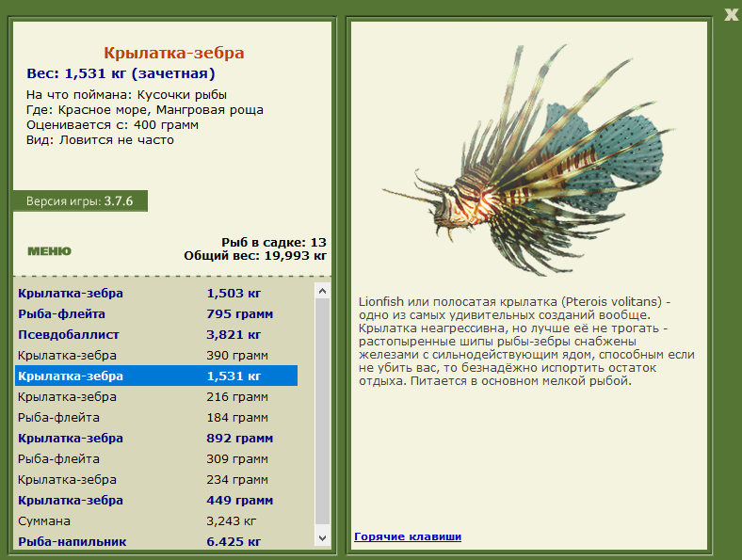
Task: Click the Общий вес: 19,993 кг text
Action: tap(255, 256)
